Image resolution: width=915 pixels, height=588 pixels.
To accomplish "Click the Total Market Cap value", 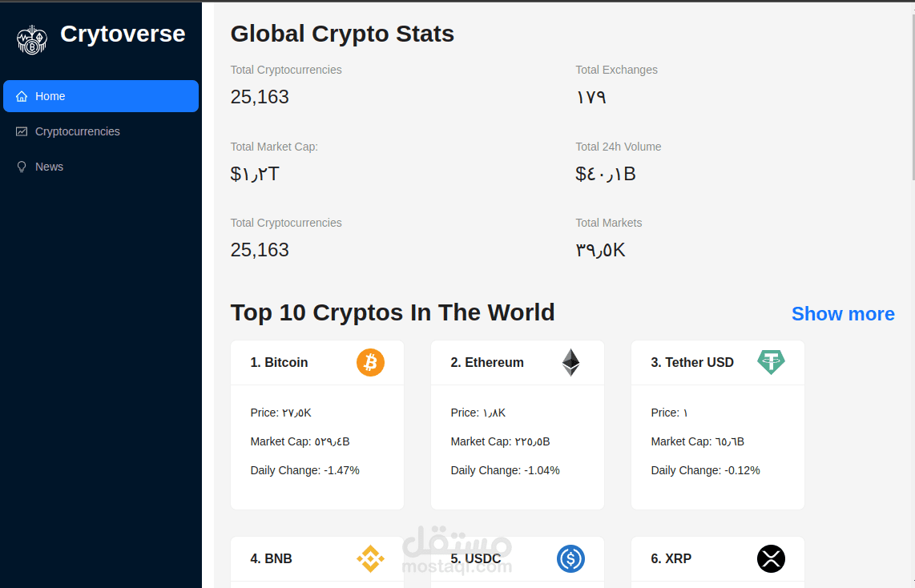I will coord(254,173).
